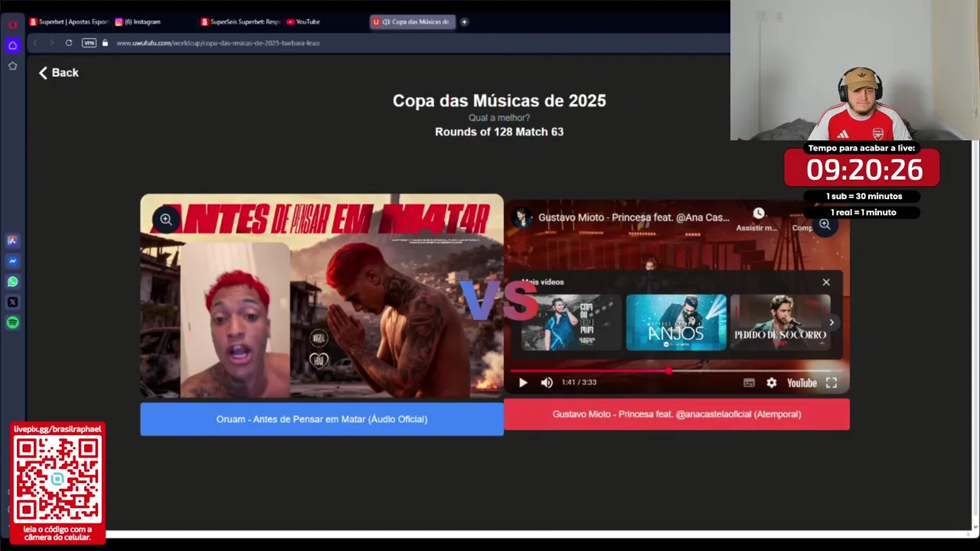Switch to the SuperSeis Superbet tab
Image resolution: width=980 pixels, height=551 pixels.
(240, 21)
